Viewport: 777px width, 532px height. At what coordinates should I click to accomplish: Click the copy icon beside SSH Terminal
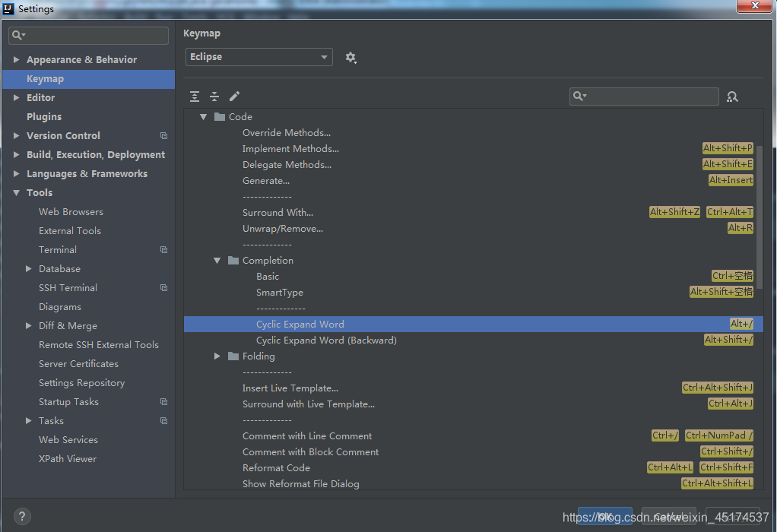pyautogui.click(x=164, y=288)
